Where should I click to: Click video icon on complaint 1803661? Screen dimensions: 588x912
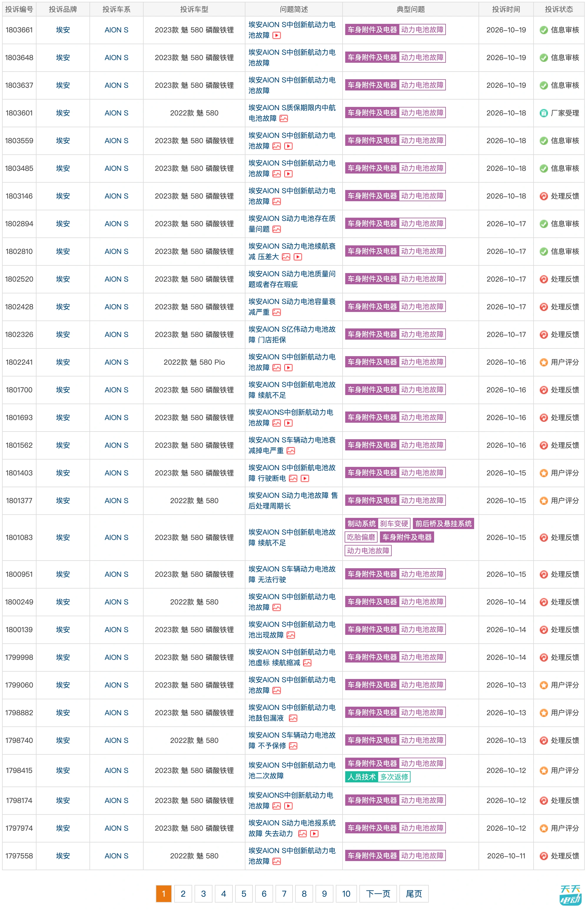pyautogui.click(x=277, y=36)
